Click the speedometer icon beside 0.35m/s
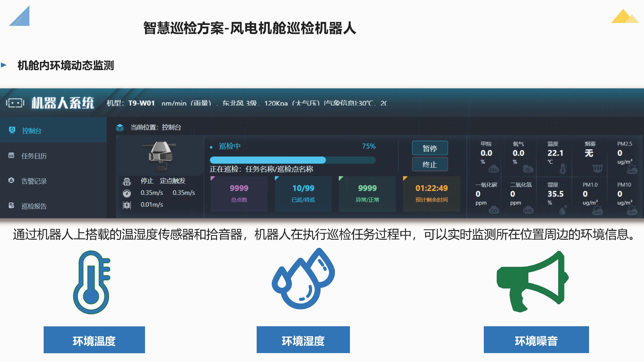The height and width of the screenshot is (362, 644). click(x=127, y=193)
